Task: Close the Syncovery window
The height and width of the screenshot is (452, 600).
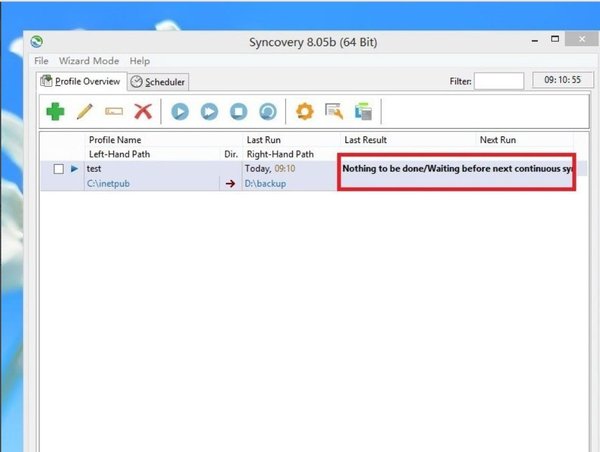Action: tap(582, 39)
